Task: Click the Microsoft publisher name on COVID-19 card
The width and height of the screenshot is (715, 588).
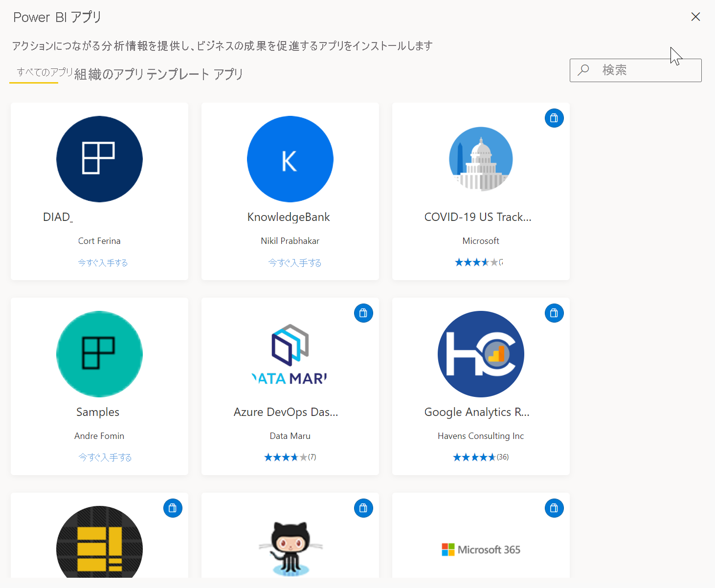Action: 481,241
